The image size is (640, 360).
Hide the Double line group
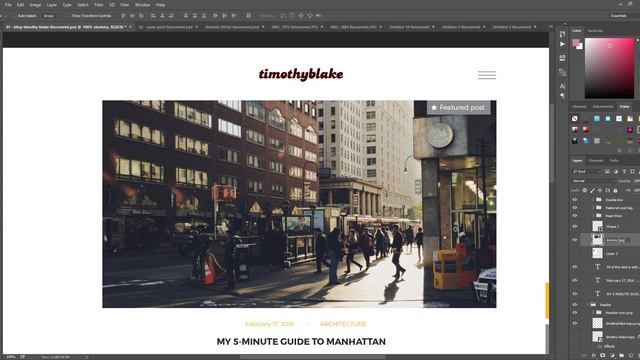tap(575, 200)
